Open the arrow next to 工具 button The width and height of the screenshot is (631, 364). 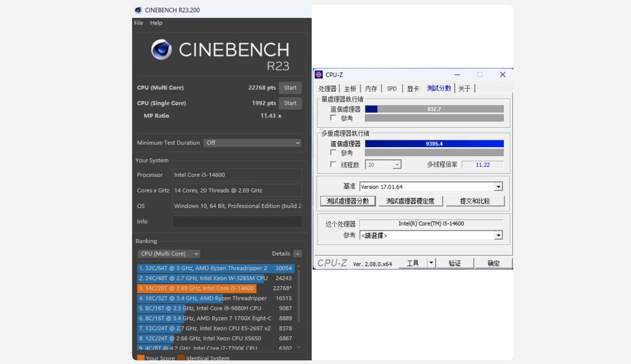(x=431, y=263)
